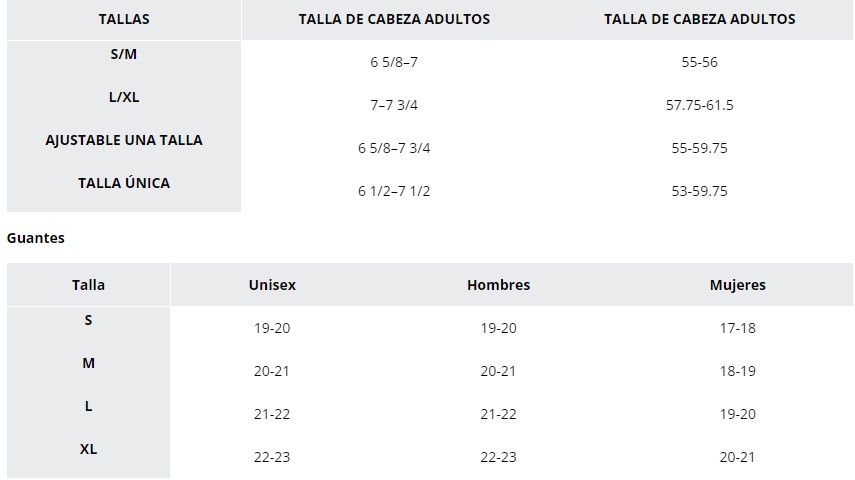This screenshot has width=855, height=480.
Task: Select the 53-59.75 measurement value
Action: pos(700,191)
